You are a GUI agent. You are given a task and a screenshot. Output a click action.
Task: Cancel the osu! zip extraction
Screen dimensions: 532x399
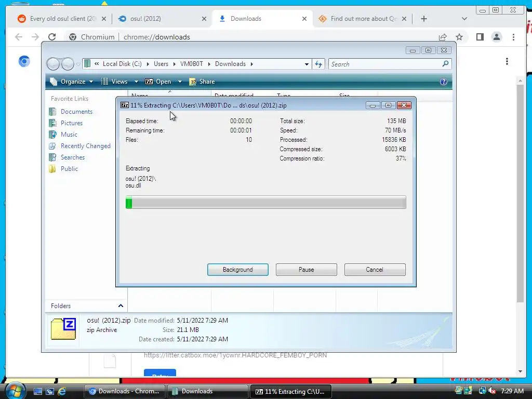[x=375, y=270]
